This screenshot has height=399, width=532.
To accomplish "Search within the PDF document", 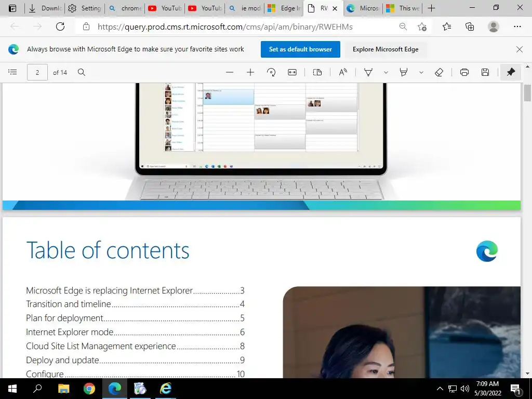I will click(82, 72).
